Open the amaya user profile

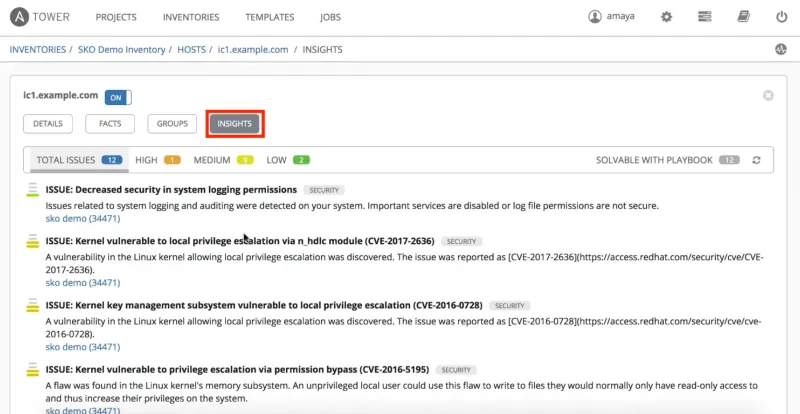point(611,16)
